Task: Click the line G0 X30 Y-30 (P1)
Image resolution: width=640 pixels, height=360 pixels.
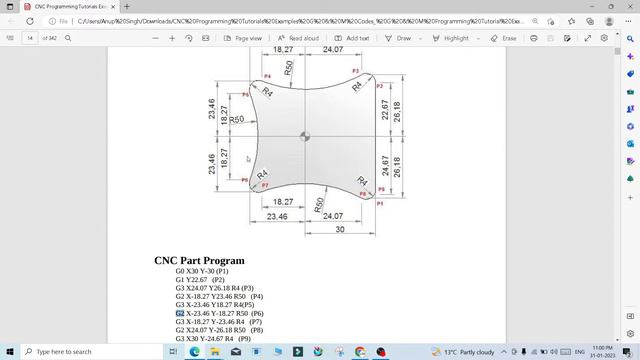Action: click(202, 271)
